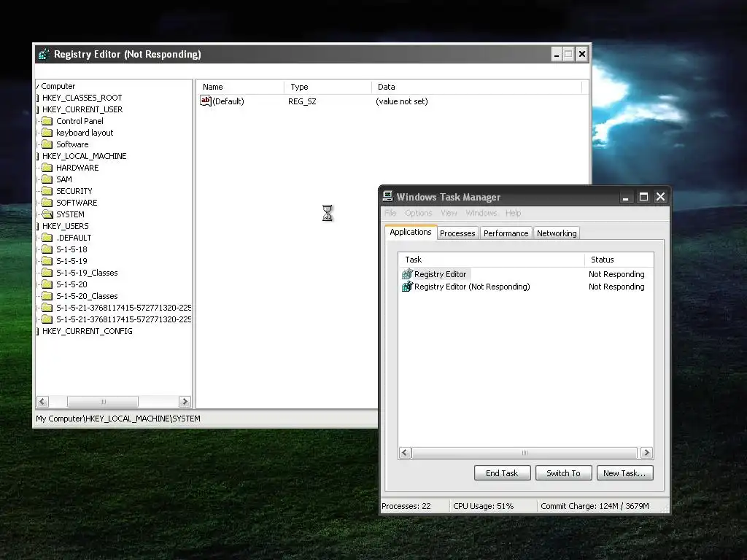Image resolution: width=747 pixels, height=560 pixels.
Task: Select the HKEY_USERS key
Action: (x=65, y=226)
